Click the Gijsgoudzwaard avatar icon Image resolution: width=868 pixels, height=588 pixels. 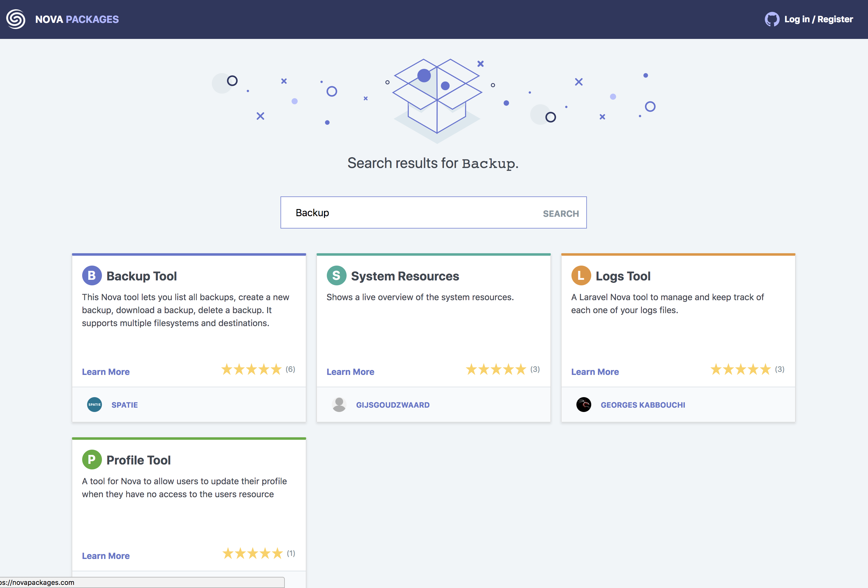click(x=339, y=405)
